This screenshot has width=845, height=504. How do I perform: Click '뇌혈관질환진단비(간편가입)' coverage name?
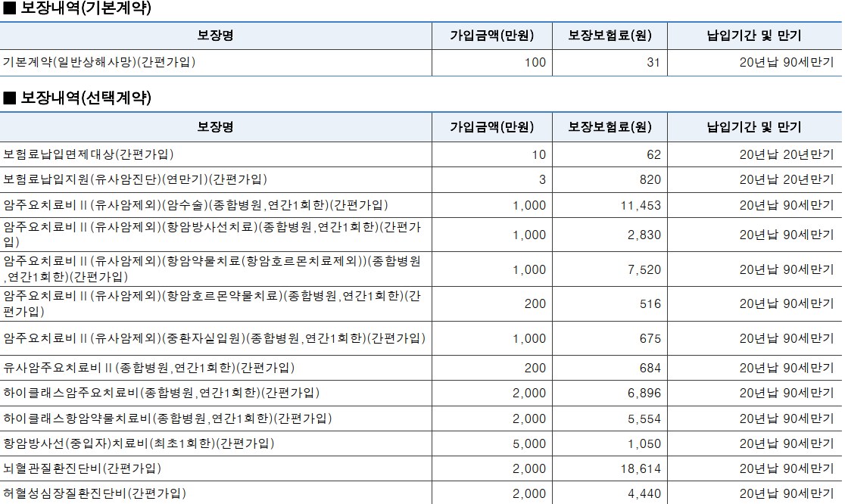pyautogui.click(x=82, y=468)
